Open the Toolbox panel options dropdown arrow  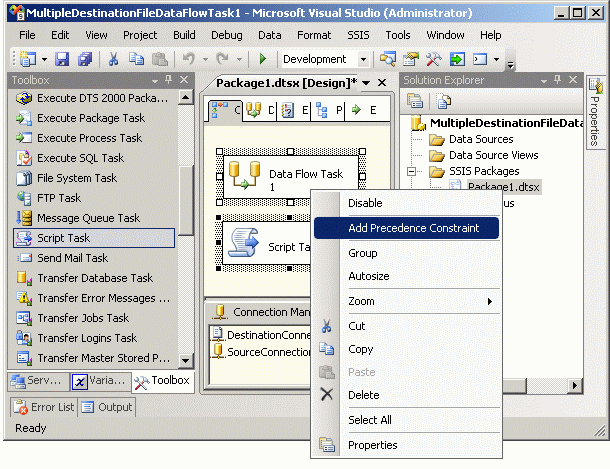pyautogui.click(x=155, y=80)
